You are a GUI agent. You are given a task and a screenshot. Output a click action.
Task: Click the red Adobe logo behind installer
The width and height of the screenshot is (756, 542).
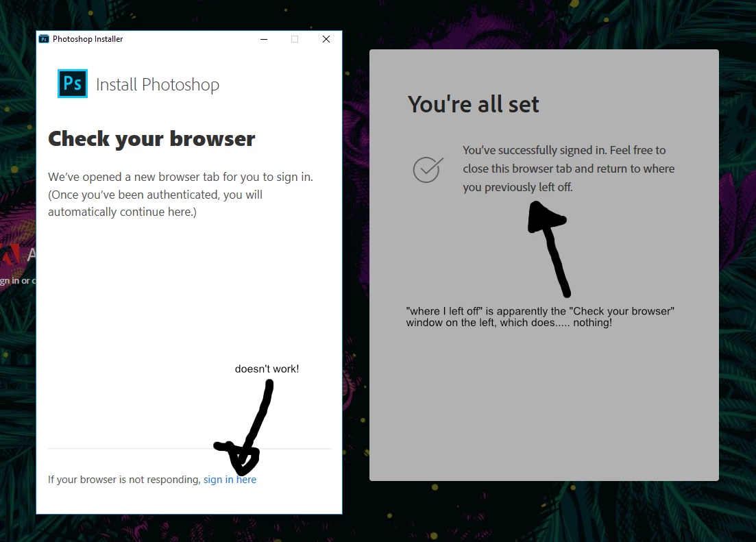[x=10, y=254]
